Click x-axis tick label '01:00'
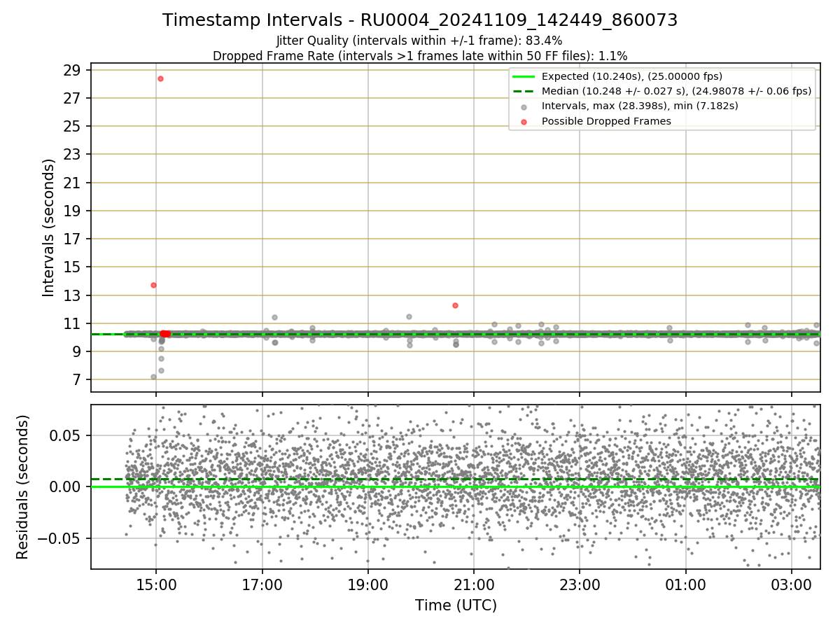Image resolution: width=840 pixels, height=630 pixels. (685, 584)
